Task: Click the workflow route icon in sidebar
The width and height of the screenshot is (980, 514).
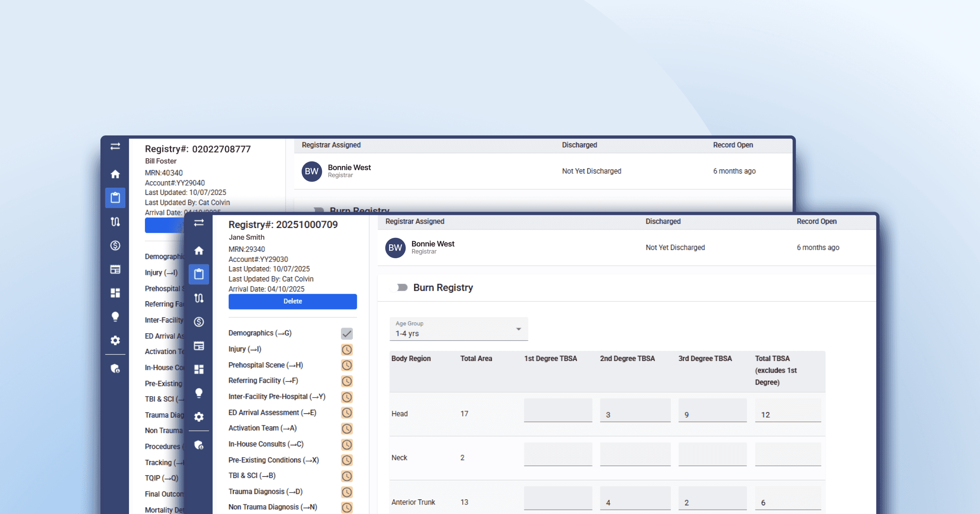Action: [x=199, y=298]
